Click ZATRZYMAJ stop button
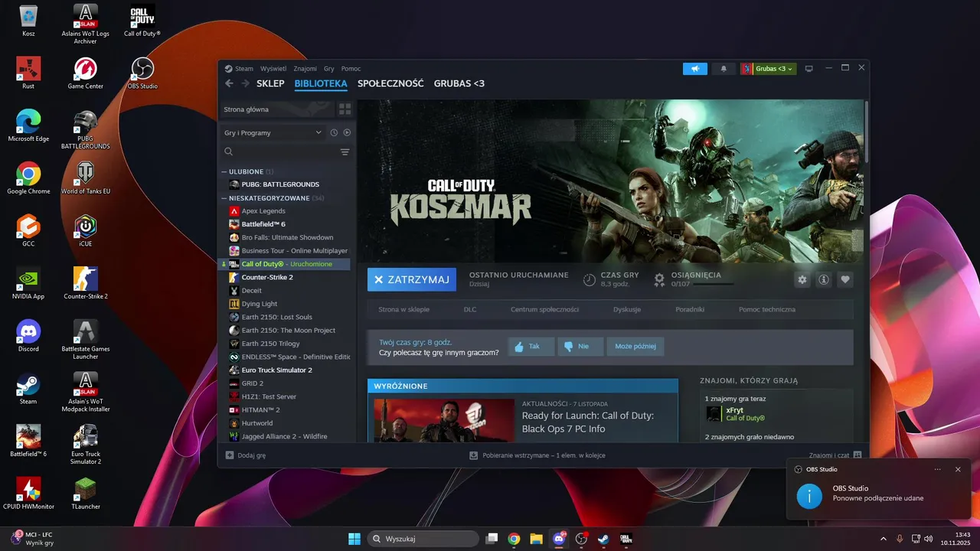This screenshot has height=551, width=980. (412, 279)
